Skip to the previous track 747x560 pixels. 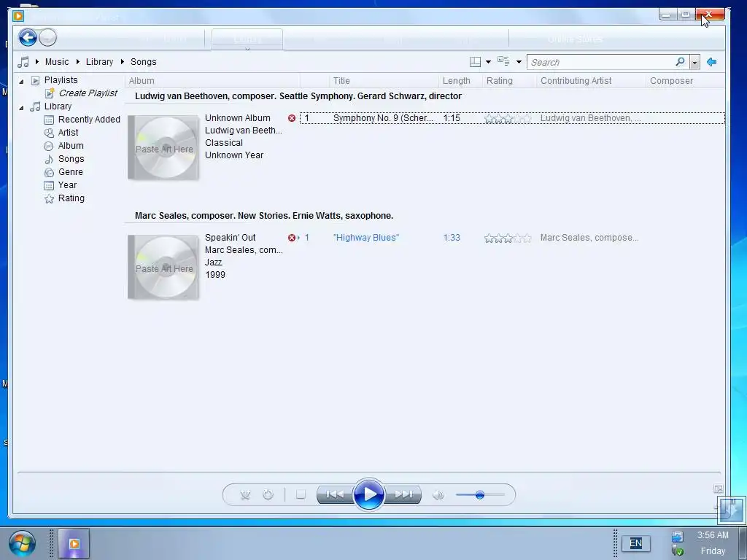pyautogui.click(x=335, y=495)
